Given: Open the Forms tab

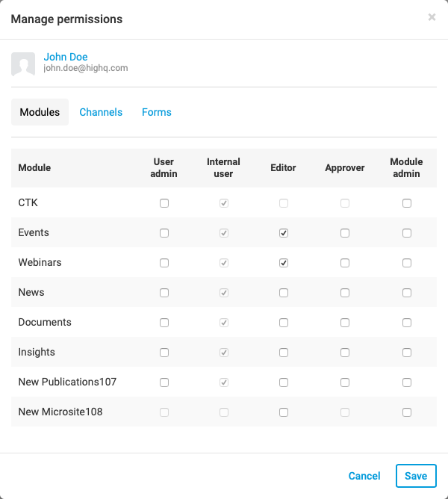Looking at the screenshot, I should point(157,112).
